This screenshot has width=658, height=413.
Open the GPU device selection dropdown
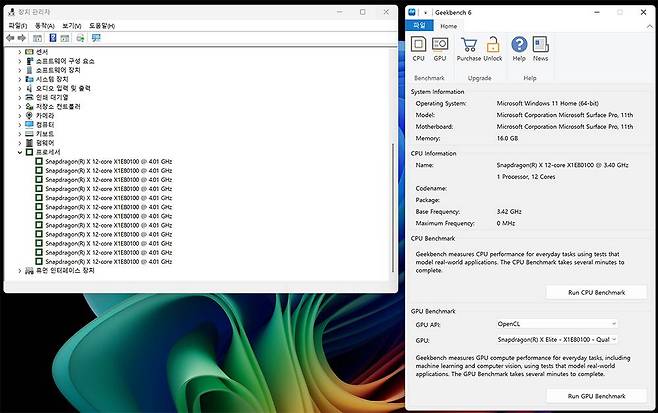point(556,340)
